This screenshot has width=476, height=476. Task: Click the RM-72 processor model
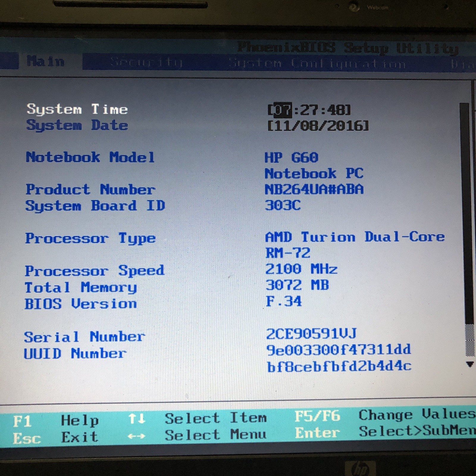click(288, 253)
